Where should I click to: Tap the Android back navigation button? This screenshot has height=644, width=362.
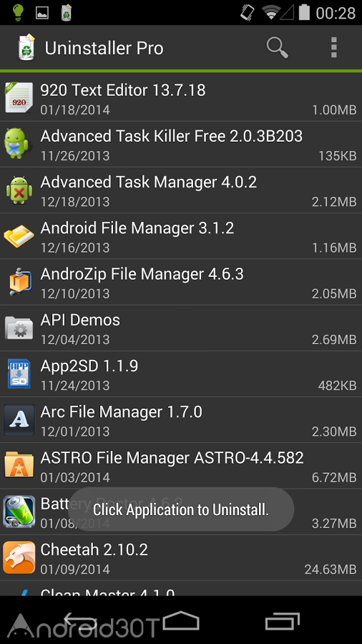[80, 621]
